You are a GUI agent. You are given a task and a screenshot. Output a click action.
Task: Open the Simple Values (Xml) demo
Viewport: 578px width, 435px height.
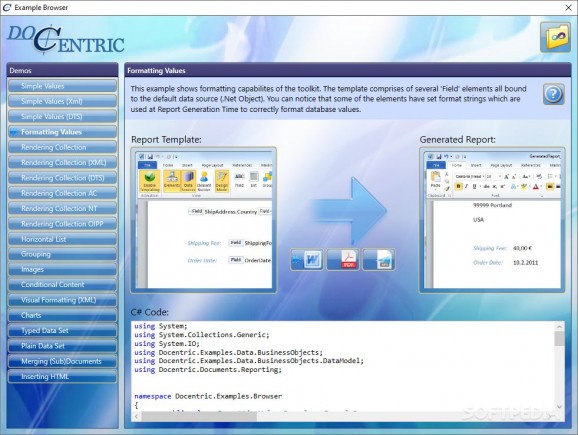point(62,101)
